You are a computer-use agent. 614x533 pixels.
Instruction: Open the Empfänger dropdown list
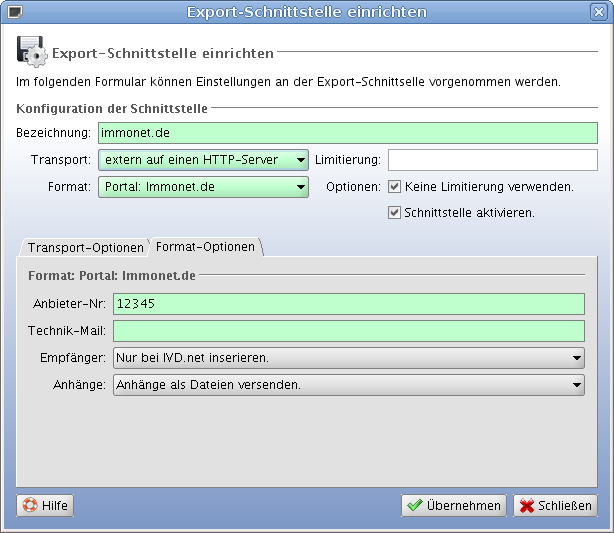348,358
